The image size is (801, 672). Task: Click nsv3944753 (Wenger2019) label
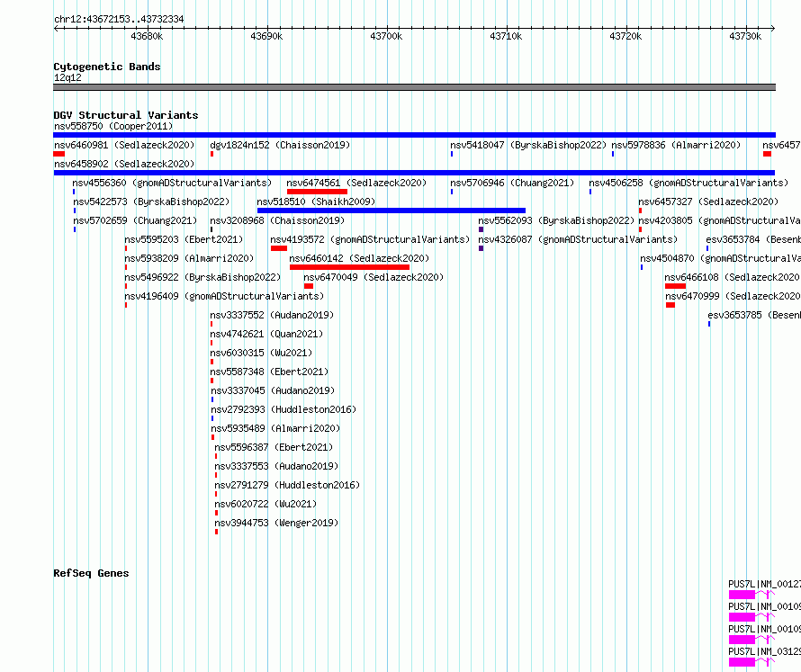276,523
